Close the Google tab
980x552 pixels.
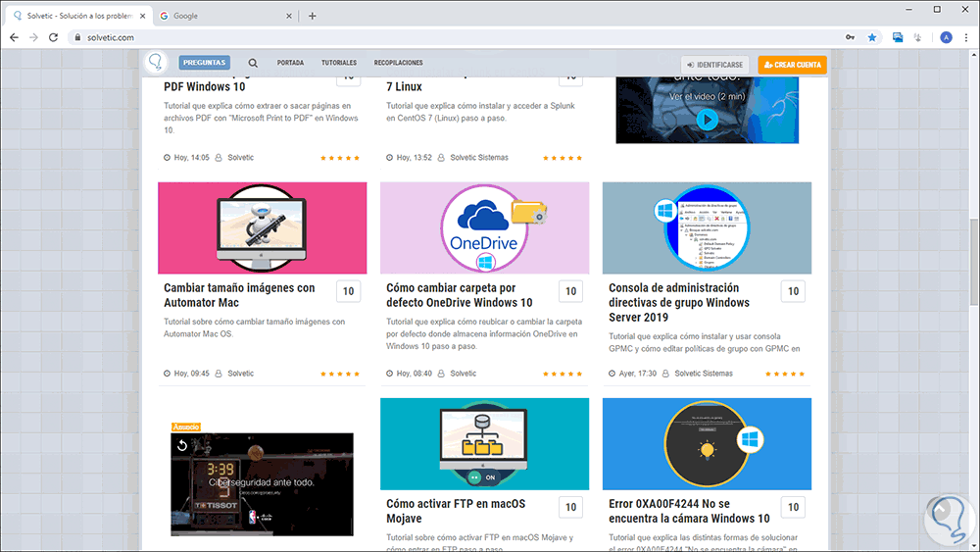point(289,16)
